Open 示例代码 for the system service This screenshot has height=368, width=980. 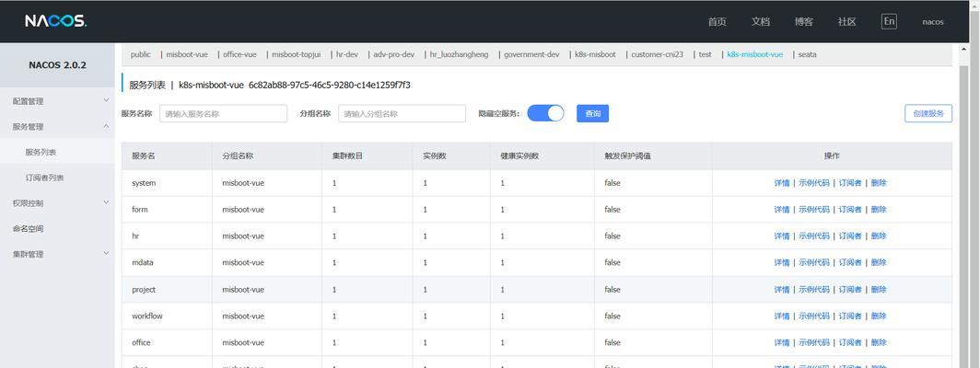(814, 183)
